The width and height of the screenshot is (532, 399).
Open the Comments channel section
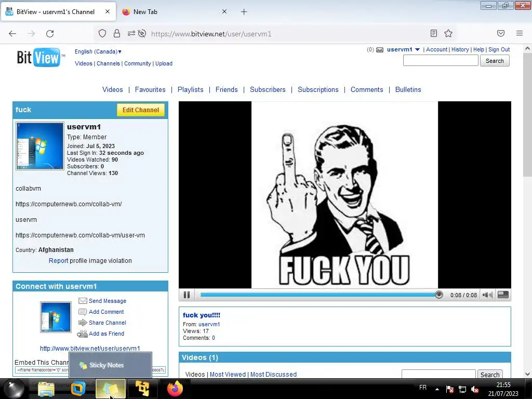coord(367,89)
